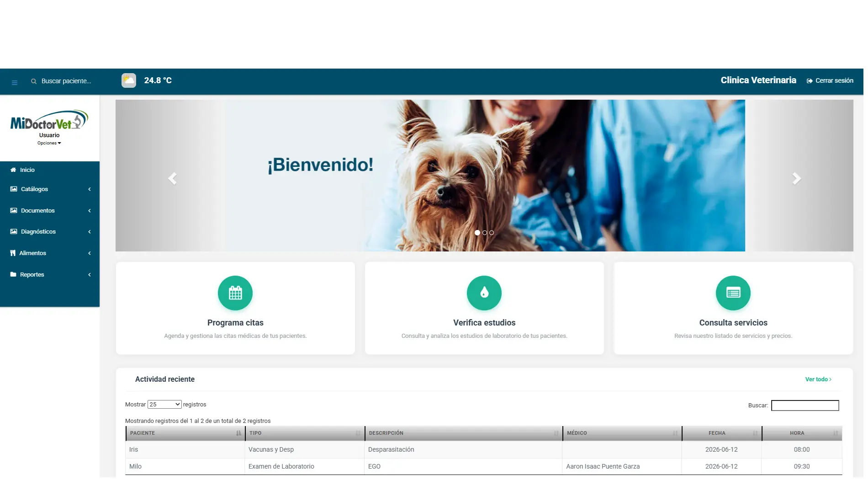Open the Consulta servicios card title
This screenshot has width=868, height=491.
click(x=733, y=323)
